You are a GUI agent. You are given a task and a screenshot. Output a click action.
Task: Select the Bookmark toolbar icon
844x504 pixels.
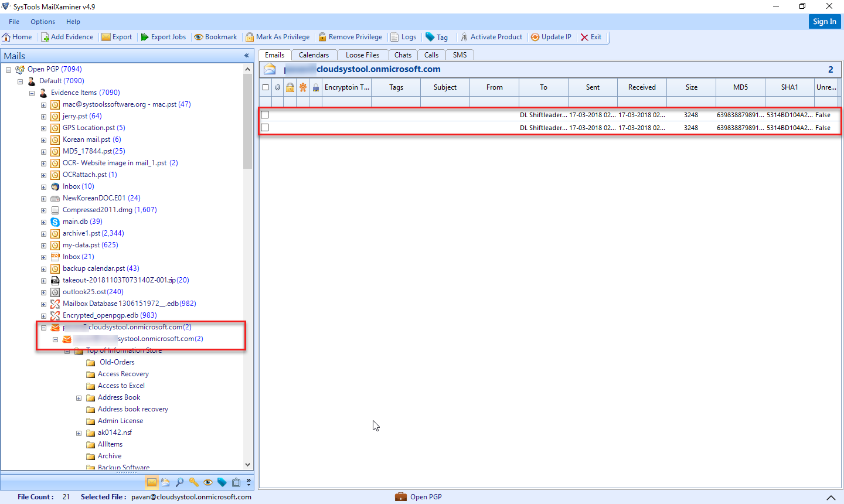pyautogui.click(x=215, y=36)
